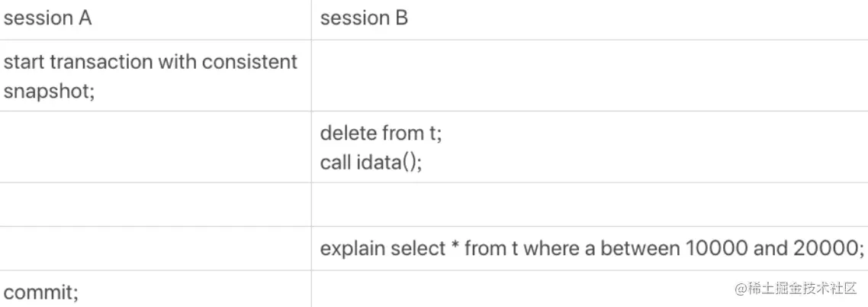Screen dimensions: 868x307
Task: Click the word "transaction" in session A
Action: click(101, 62)
